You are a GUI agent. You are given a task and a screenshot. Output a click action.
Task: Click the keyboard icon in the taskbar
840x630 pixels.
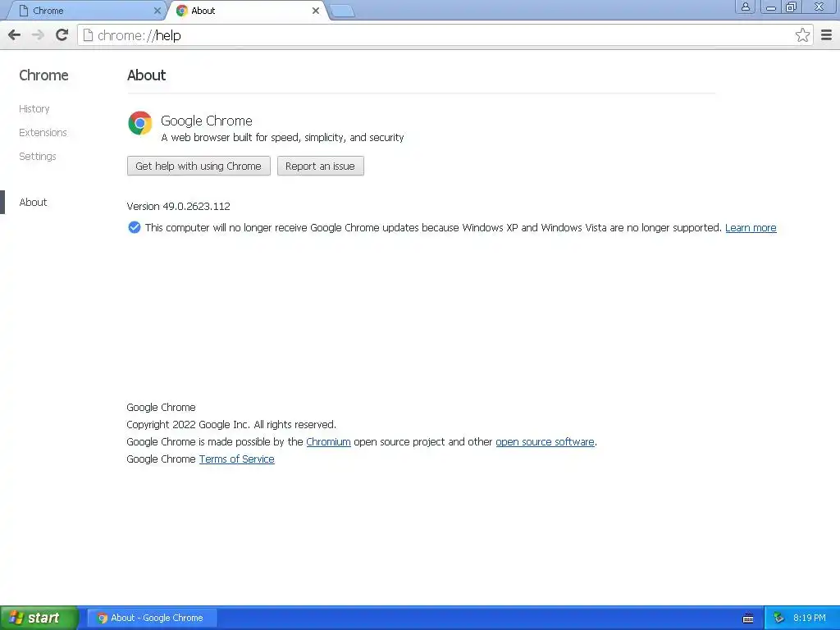click(x=748, y=619)
